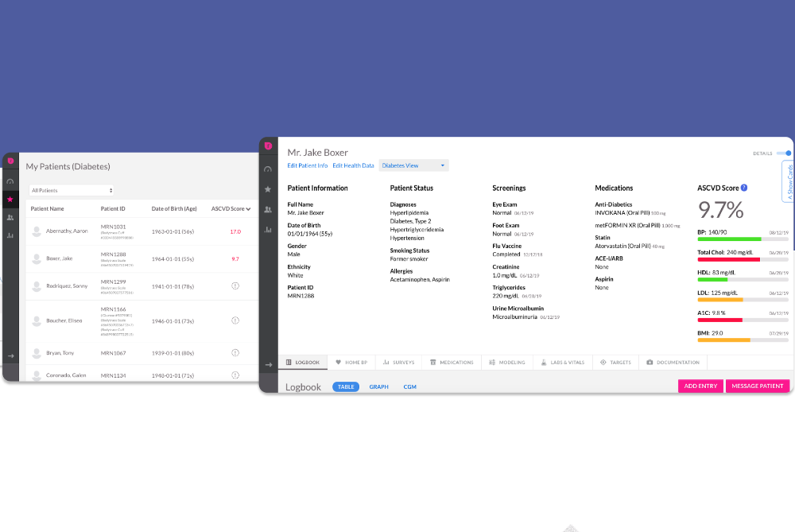
Task: Click the patients group icon in right panel sidebar
Action: tap(268, 209)
